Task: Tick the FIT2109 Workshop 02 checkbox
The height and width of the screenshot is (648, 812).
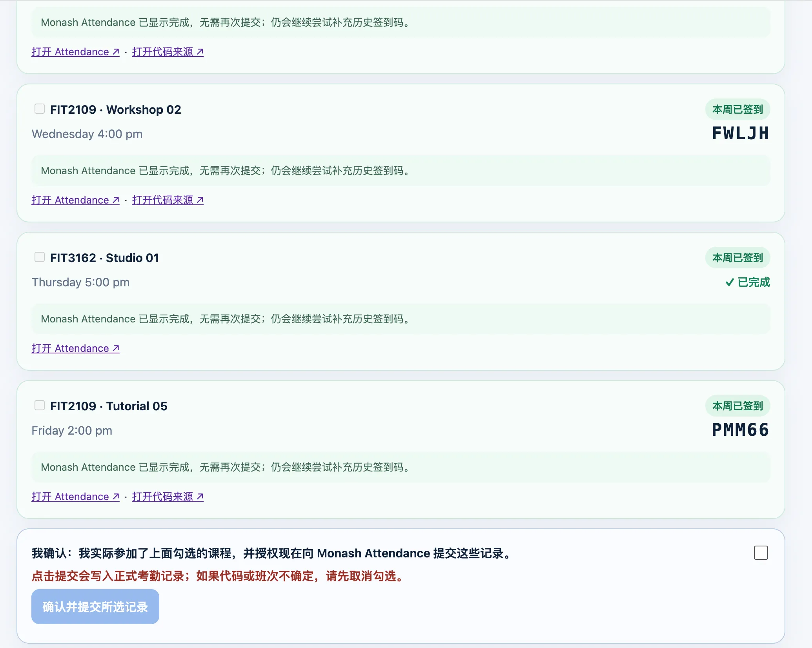Action: (x=40, y=109)
